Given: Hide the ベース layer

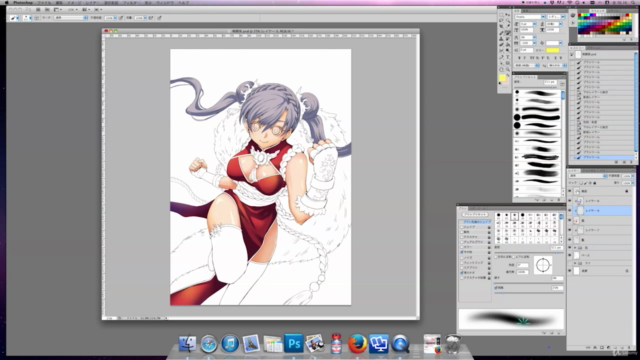Looking at the screenshot, I should pos(570,255).
